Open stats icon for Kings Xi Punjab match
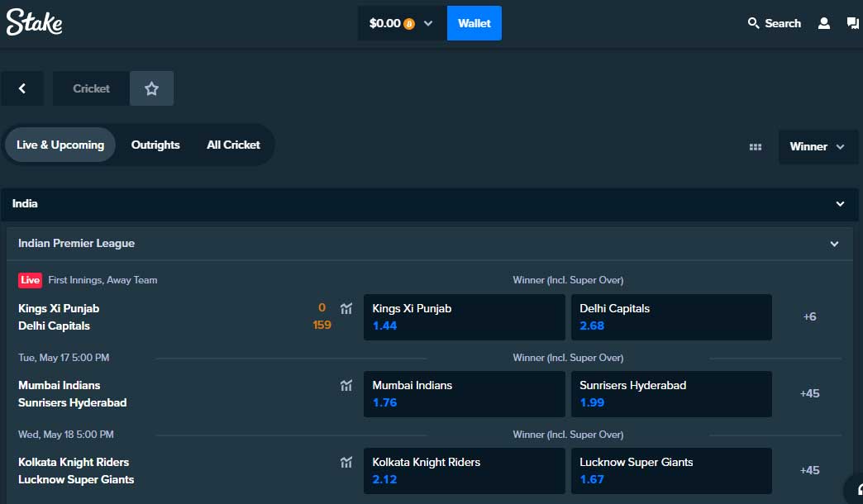The width and height of the screenshot is (863, 504). pos(346,309)
